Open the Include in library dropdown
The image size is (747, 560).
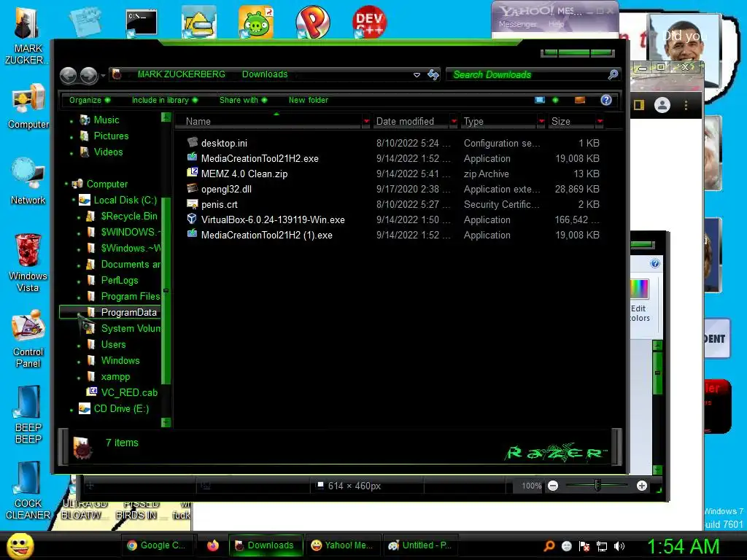point(165,100)
